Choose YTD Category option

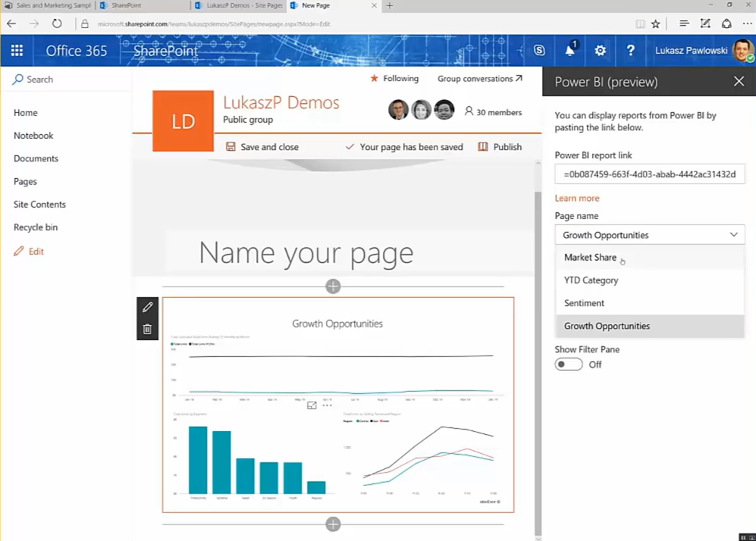[591, 280]
